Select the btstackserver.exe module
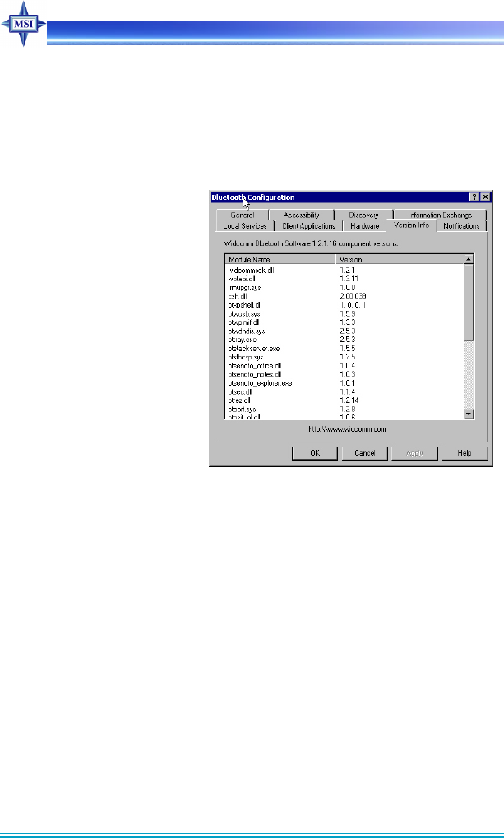 (254, 349)
